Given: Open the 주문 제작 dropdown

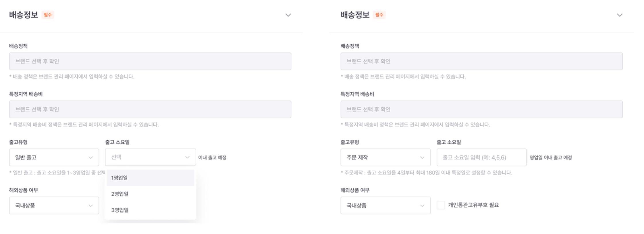Looking at the screenshot, I should [385, 157].
